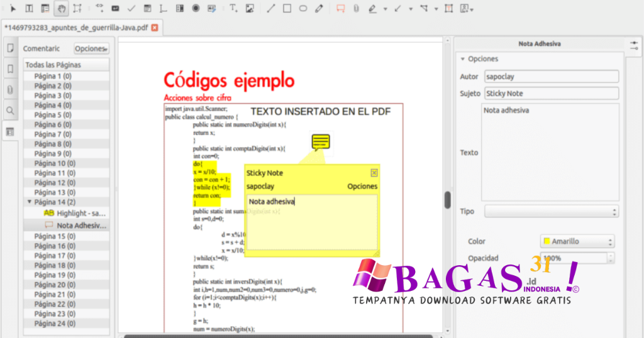Click the Attach File paperclip tool
The image size is (644, 338).
pyautogui.click(x=356, y=8)
